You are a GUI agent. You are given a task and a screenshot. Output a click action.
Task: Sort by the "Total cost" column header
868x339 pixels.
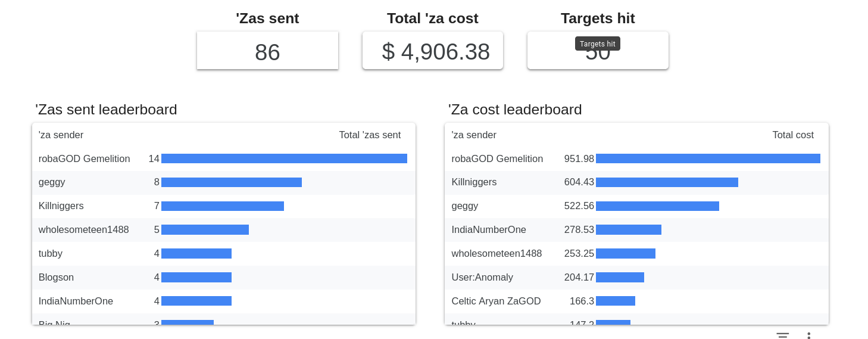pos(792,135)
